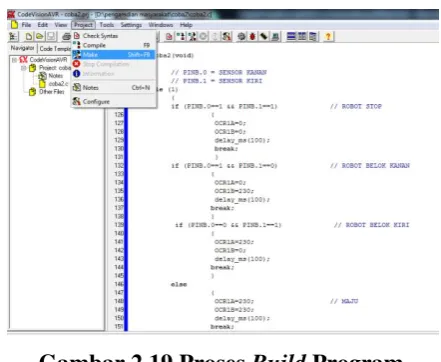Click 'if (PINB.0==1 && PINB.1==1)' code line
441x362 pixels.
pyautogui.click(x=224, y=106)
